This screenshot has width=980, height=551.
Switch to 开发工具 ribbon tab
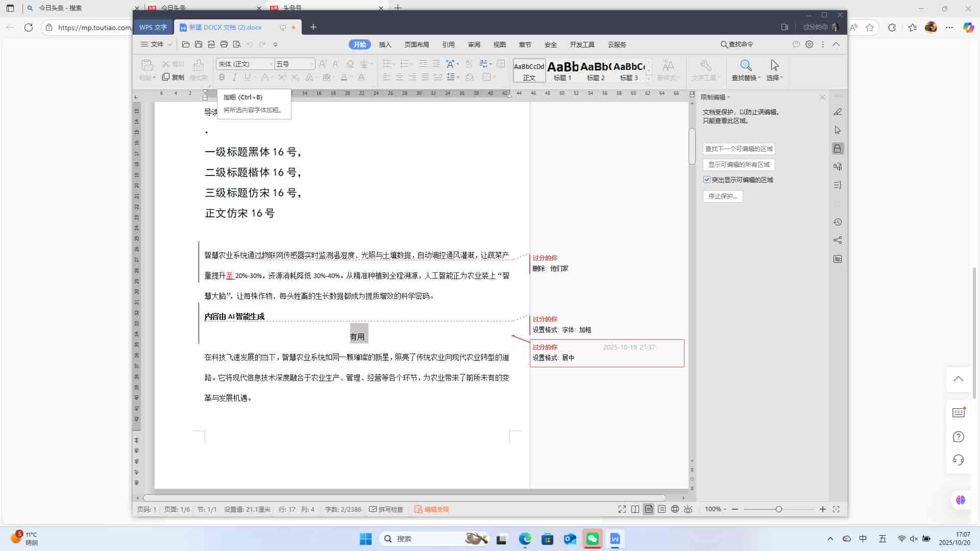coord(582,45)
